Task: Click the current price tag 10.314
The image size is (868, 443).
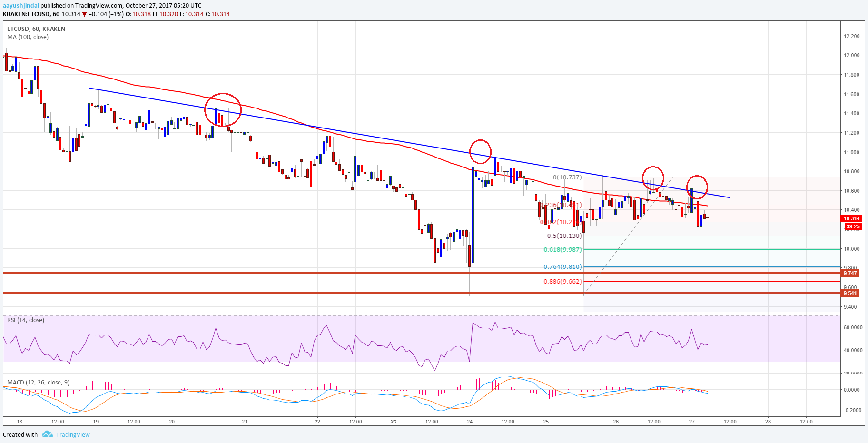Action: pos(851,219)
